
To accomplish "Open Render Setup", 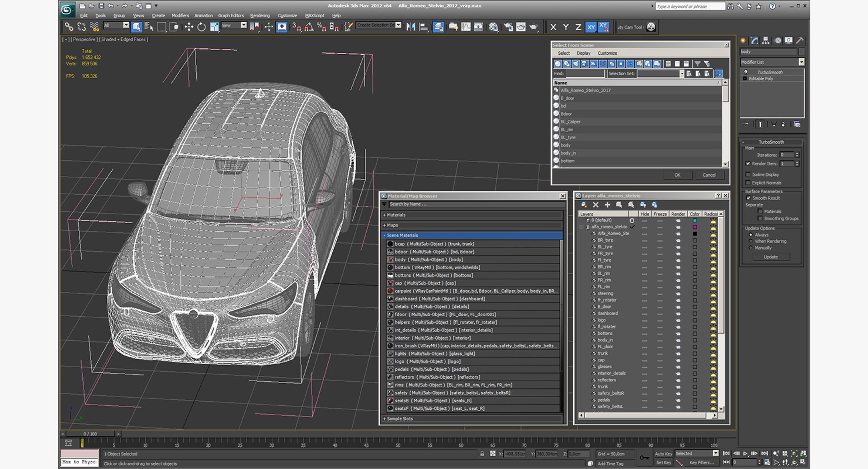I will 508,27.
